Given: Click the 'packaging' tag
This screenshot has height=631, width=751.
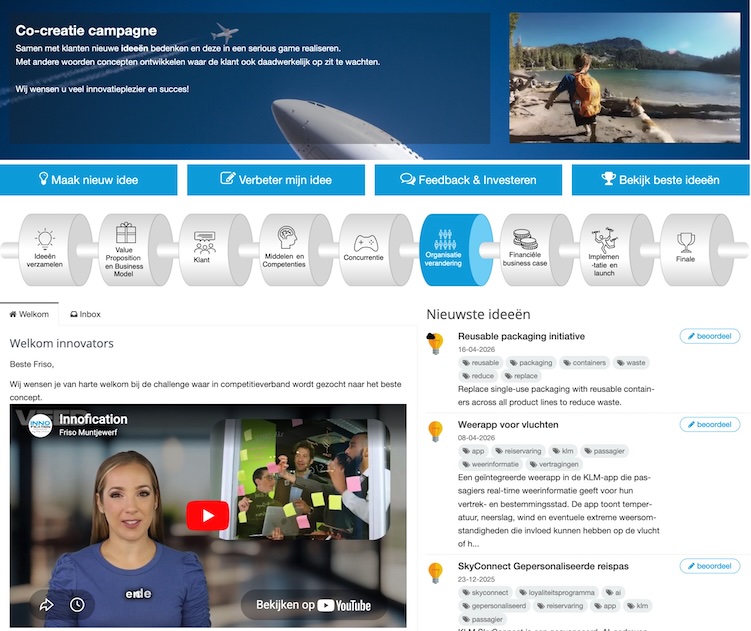Looking at the screenshot, I should tap(530, 363).
